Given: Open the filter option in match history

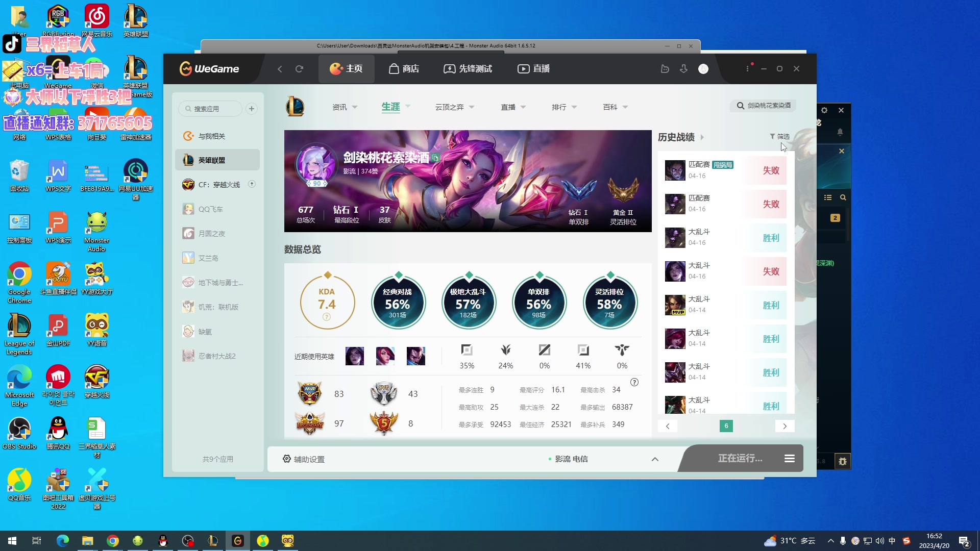Looking at the screenshot, I should click(779, 137).
